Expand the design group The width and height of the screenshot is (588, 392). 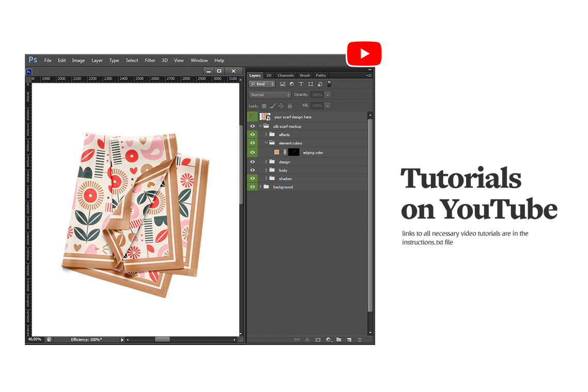pos(266,162)
